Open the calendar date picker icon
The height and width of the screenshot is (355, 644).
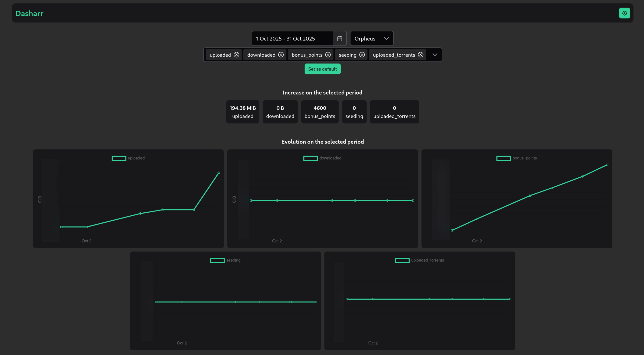(x=339, y=38)
